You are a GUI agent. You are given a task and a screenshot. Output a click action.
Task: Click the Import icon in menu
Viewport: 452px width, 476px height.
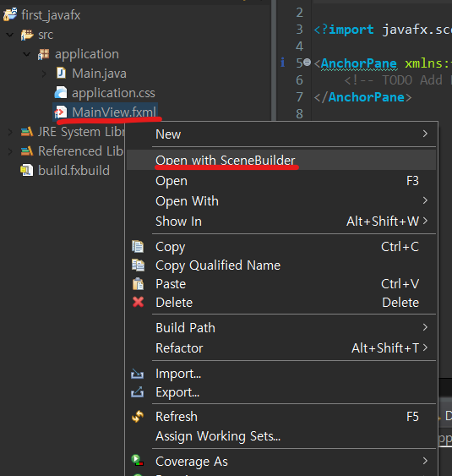coord(137,374)
